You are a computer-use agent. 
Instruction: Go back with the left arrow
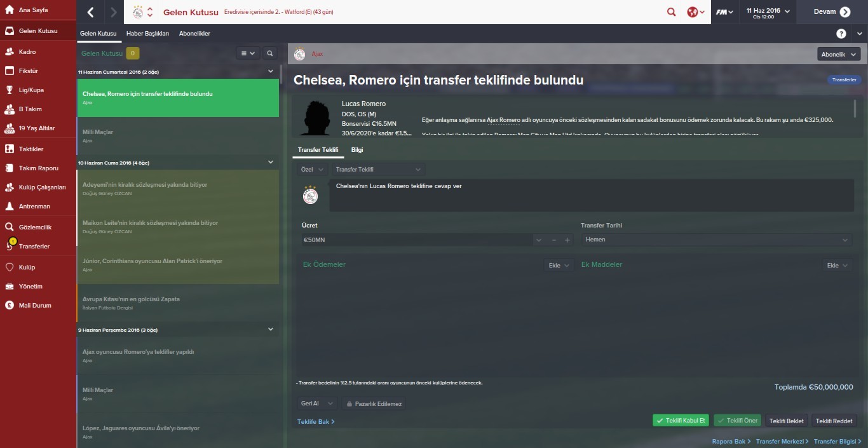click(x=91, y=12)
